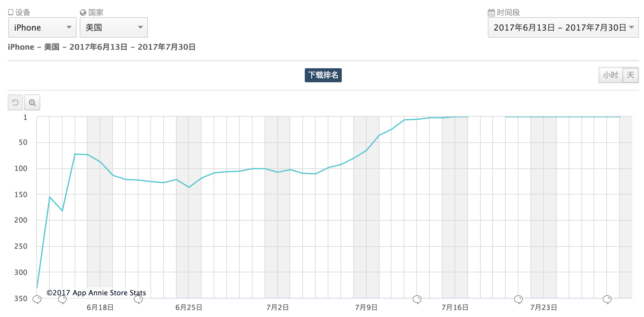This screenshot has height=317, width=644.
Task: Click the magnifier zoom-in icon
Action: click(x=32, y=103)
